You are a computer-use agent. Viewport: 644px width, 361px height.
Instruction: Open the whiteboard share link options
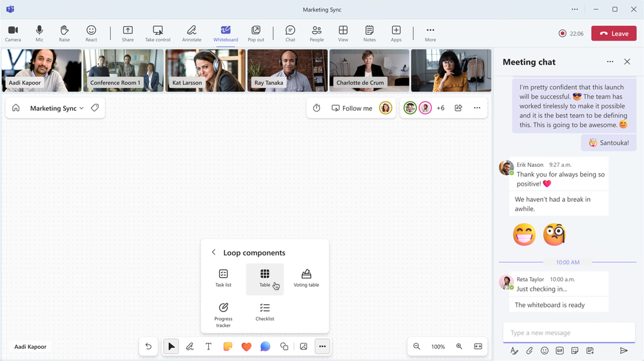(458, 108)
